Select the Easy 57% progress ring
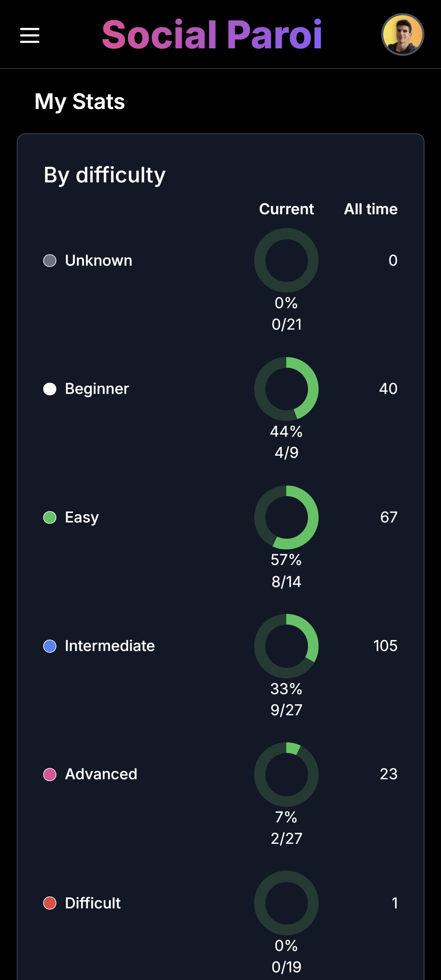441x980 pixels. (x=286, y=517)
